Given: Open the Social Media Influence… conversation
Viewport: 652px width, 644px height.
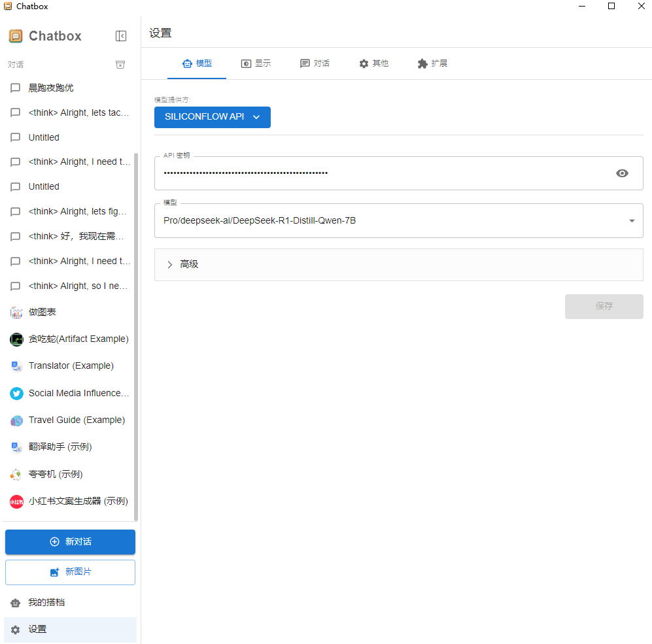Looking at the screenshot, I should 69,394.
